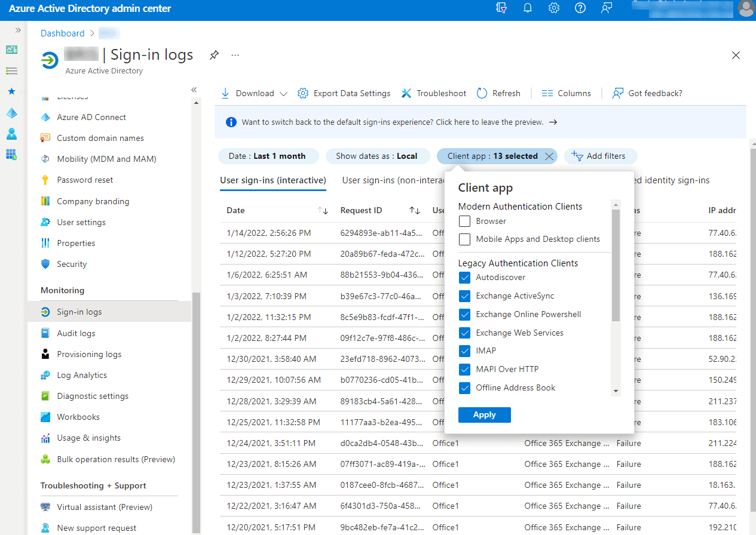Pin the Sign-in logs blade to dashboard
Viewport: 756px width, 535px height.
(x=213, y=54)
